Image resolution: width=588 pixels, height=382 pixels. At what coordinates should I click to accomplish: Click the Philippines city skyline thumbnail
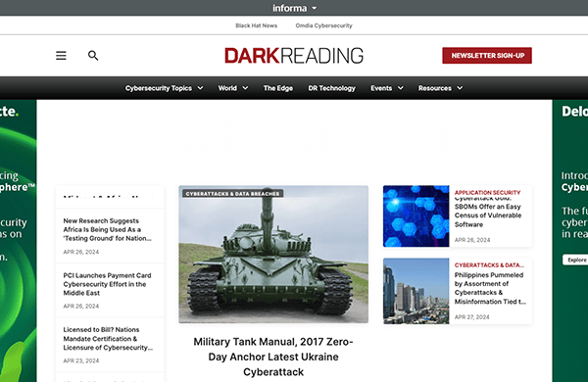pyautogui.click(x=416, y=291)
